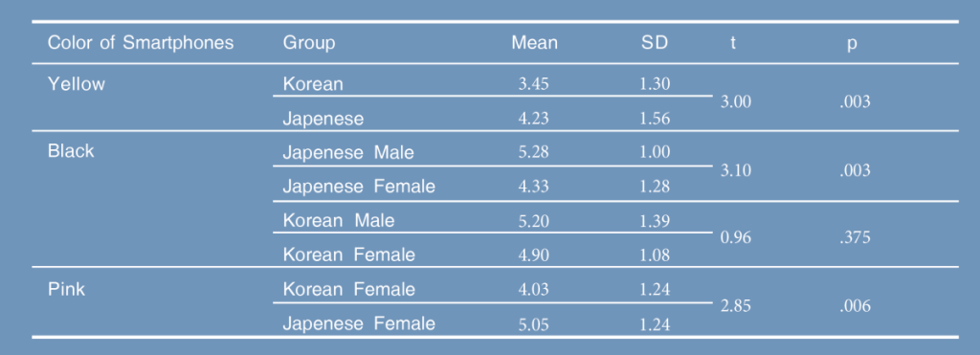The width and height of the screenshot is (980, 355).
Task: Select the 't' column header
Action: click(x=732, y=42)
